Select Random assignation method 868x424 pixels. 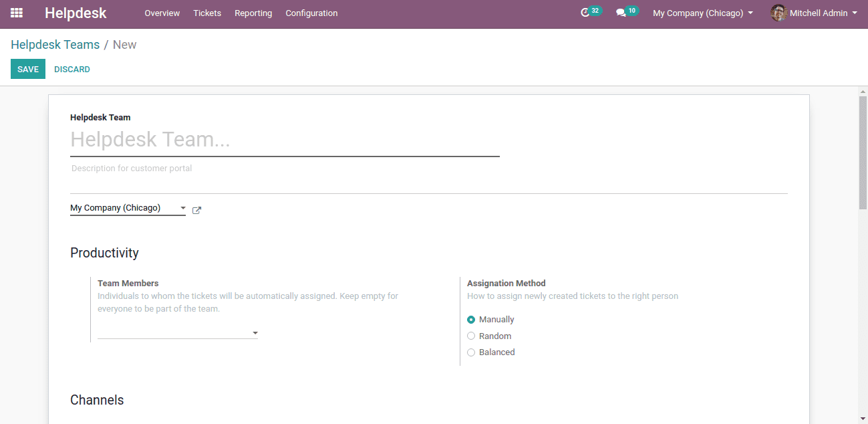(471, 336)
